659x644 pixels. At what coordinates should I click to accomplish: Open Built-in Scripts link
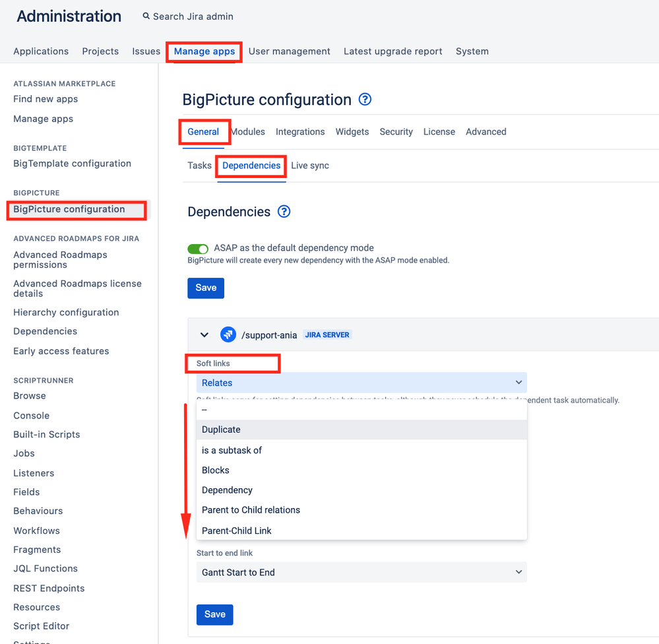[x=46, y=434]
